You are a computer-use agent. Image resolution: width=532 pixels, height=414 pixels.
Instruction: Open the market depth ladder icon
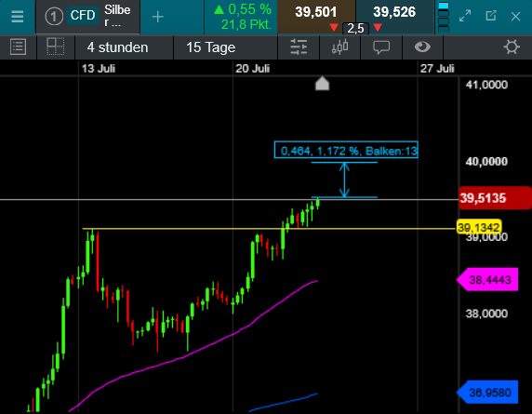(444, 17)
